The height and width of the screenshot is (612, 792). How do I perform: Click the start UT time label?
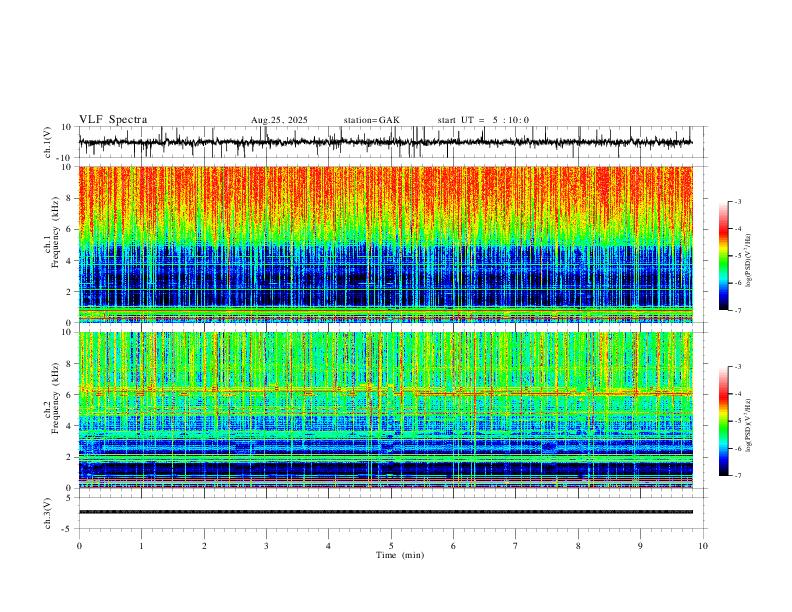click(x=483, y=120)
